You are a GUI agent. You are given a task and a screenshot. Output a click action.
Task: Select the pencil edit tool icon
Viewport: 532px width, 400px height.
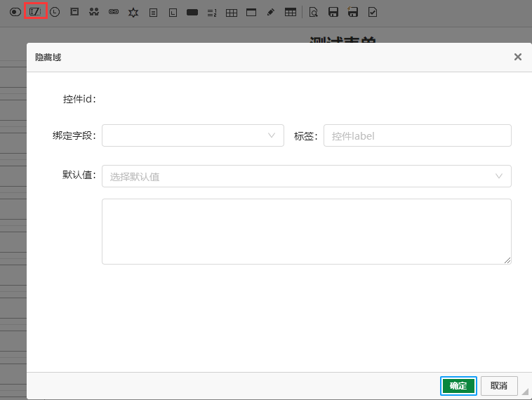pyautogui.click(x=271, y=13)
